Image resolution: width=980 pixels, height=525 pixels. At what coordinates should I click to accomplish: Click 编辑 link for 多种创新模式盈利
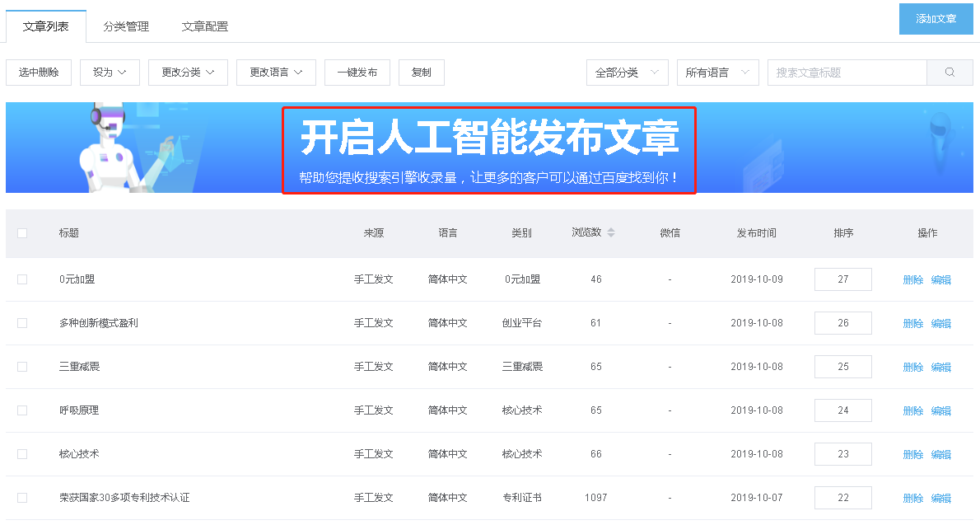coord(941,323)
